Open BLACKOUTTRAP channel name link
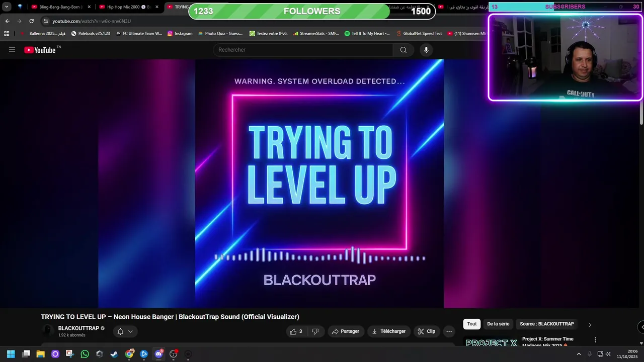 [x=78, y=328]
